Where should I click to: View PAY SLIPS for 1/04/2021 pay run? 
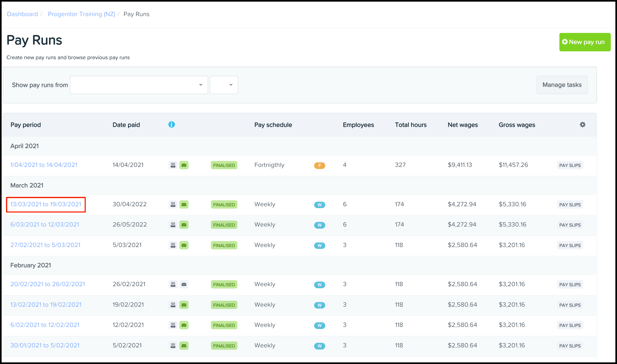[x=570, y=165]
